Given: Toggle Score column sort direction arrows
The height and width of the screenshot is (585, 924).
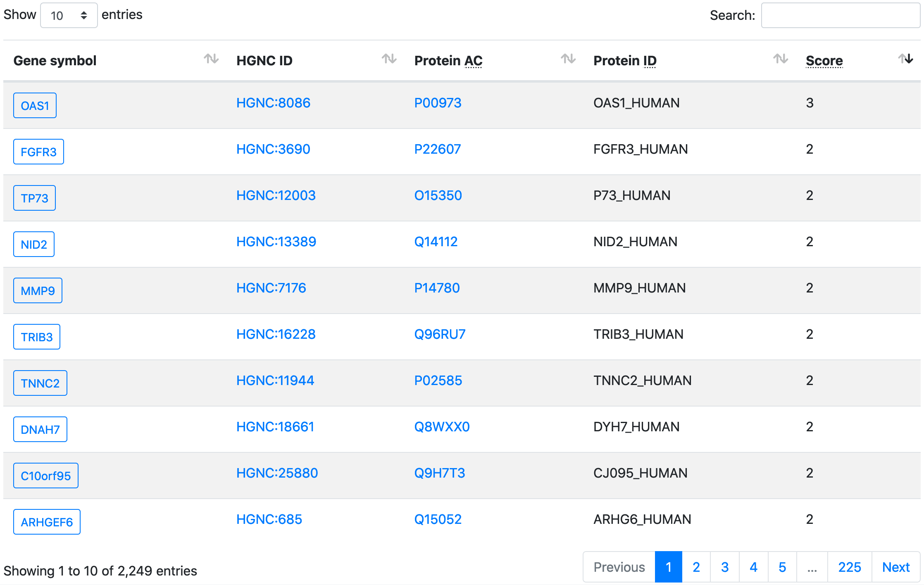Looking at the screenshot, I should 905,59.
